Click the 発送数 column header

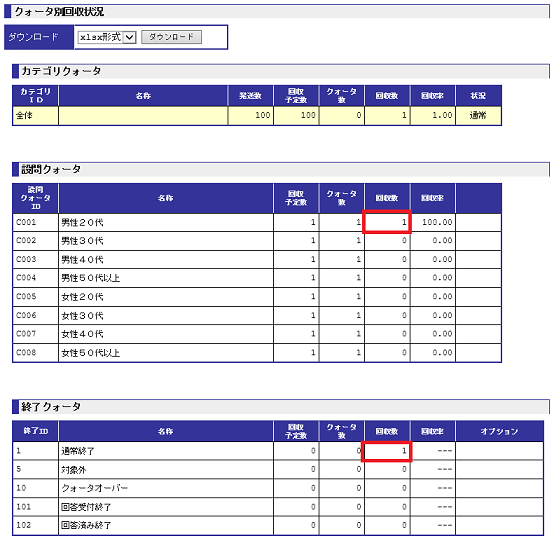[251, 96]
